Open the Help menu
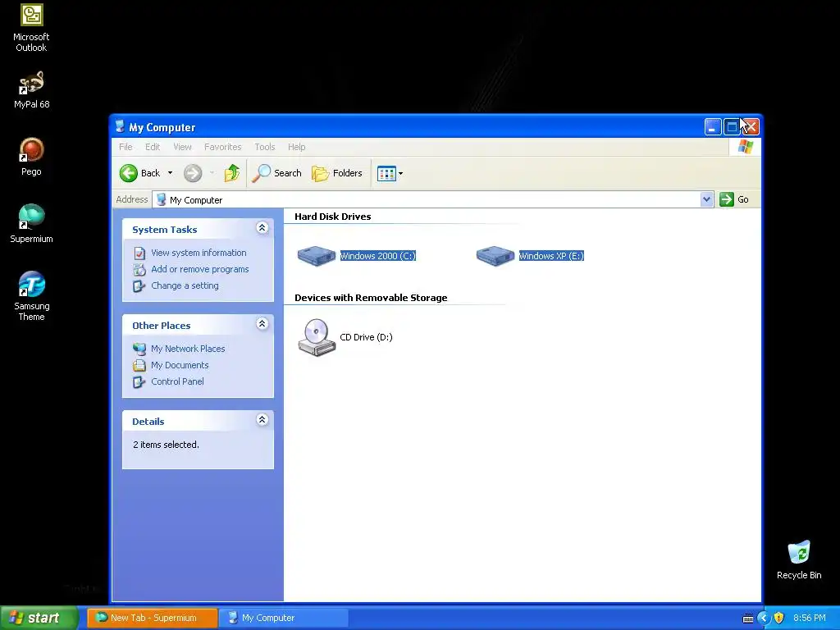 tap(296, 147)
